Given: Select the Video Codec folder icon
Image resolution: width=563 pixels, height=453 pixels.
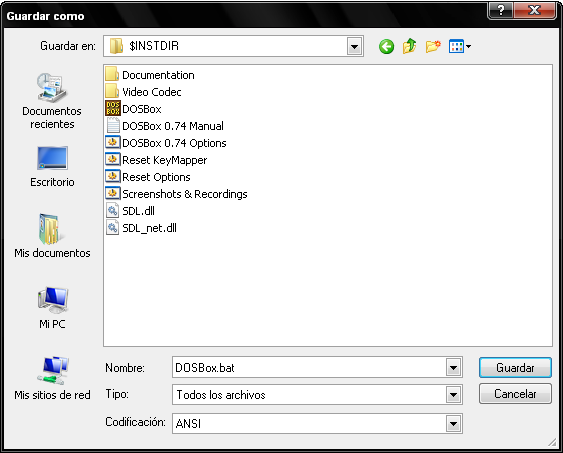Looking at the screenshot, I should click(x=112, y=91).
